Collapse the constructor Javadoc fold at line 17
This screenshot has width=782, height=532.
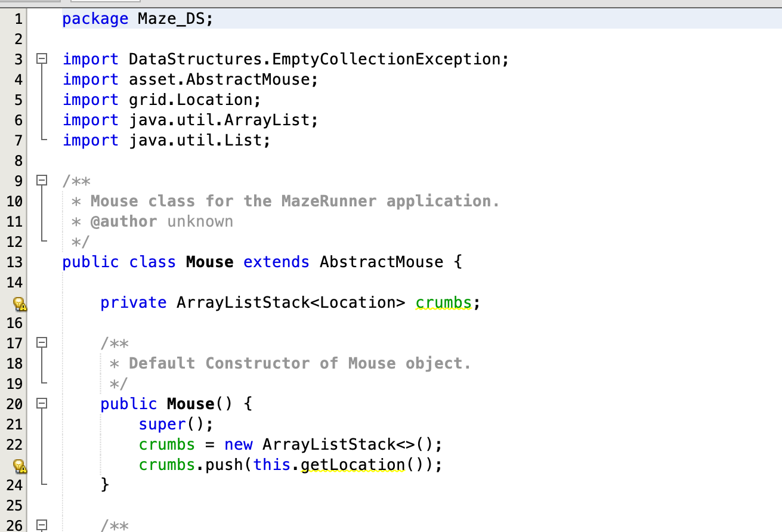point(41,342)
